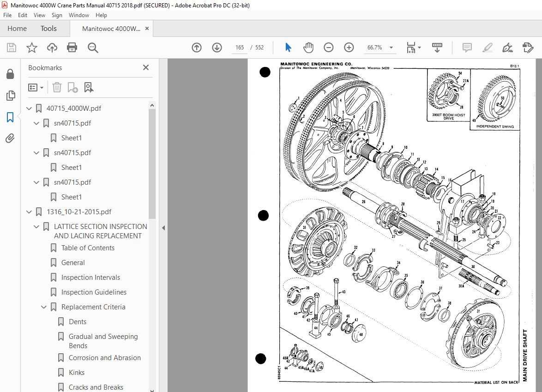The width and height of the screenshot is (542, 392).
Task: Go to next page arrow
Action: tap(217, 48)
